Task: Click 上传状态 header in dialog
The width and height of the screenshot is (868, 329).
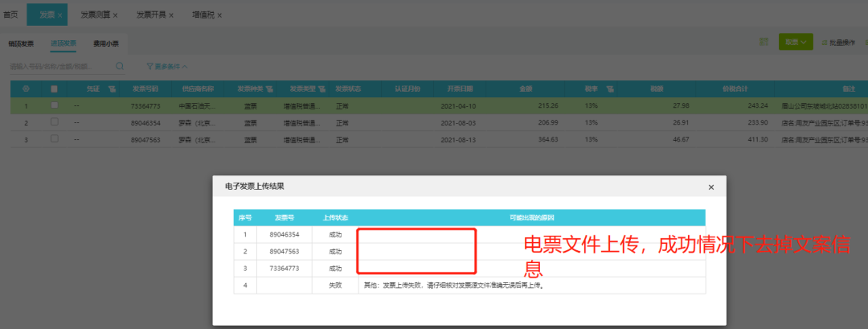Action: click(335, 218)
